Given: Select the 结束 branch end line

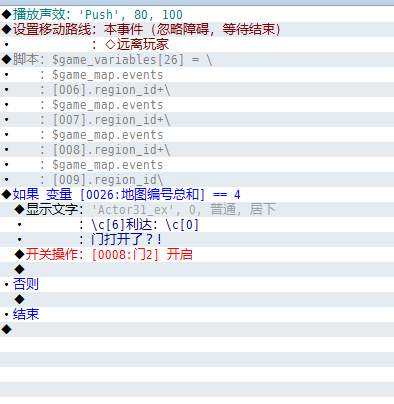Looking at the screenshot, I should (197, 314).
